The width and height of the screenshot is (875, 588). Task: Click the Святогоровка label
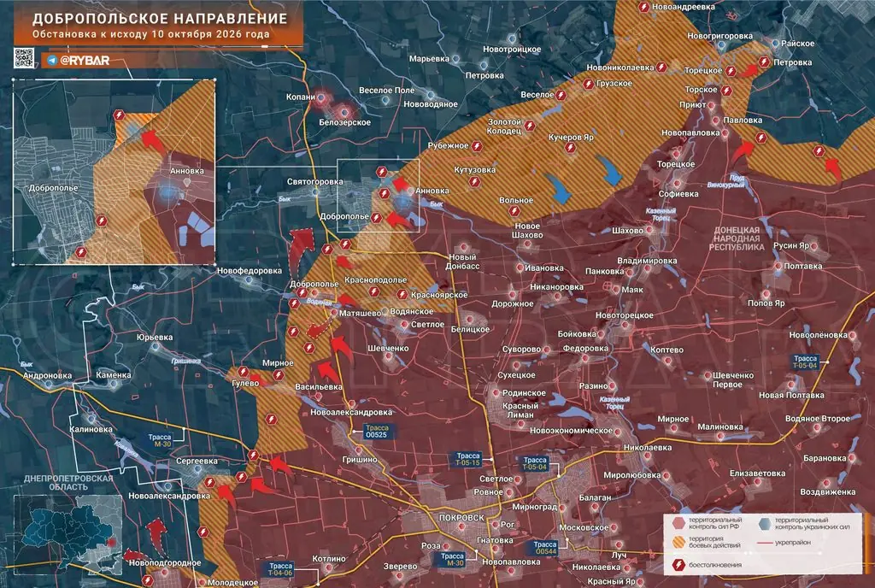pos(314,182)
